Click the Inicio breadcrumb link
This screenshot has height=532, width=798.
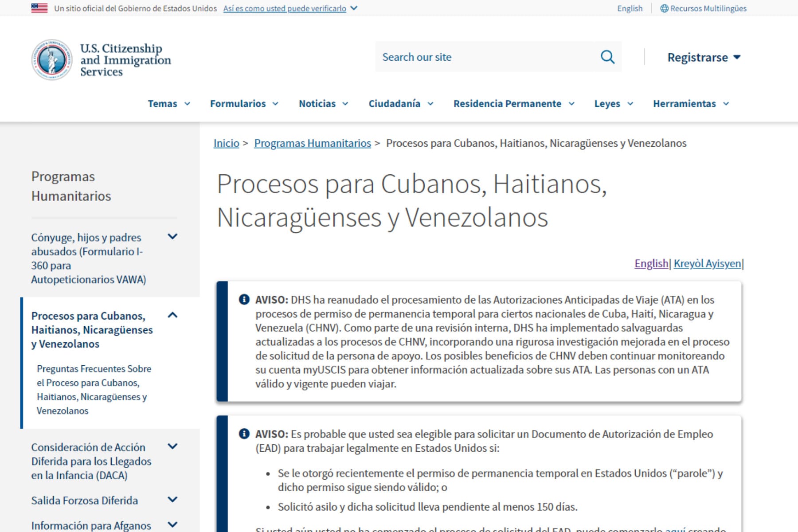click(x=226, y=143)
